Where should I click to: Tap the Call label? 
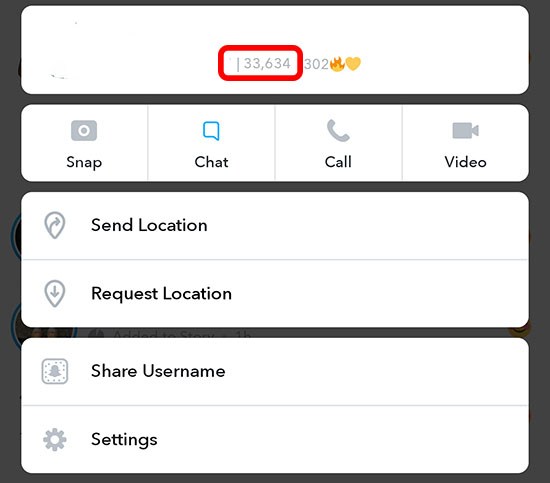tap(338, 162)
